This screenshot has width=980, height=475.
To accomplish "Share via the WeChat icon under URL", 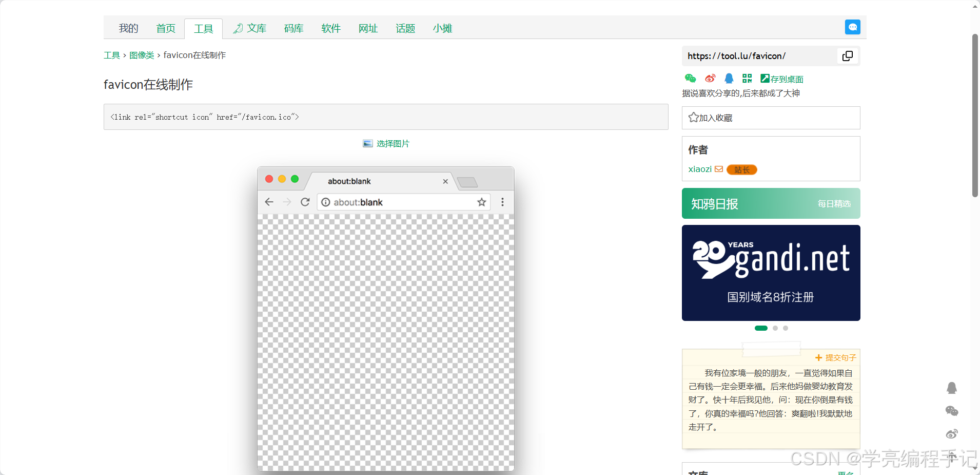I will (690, 79).
